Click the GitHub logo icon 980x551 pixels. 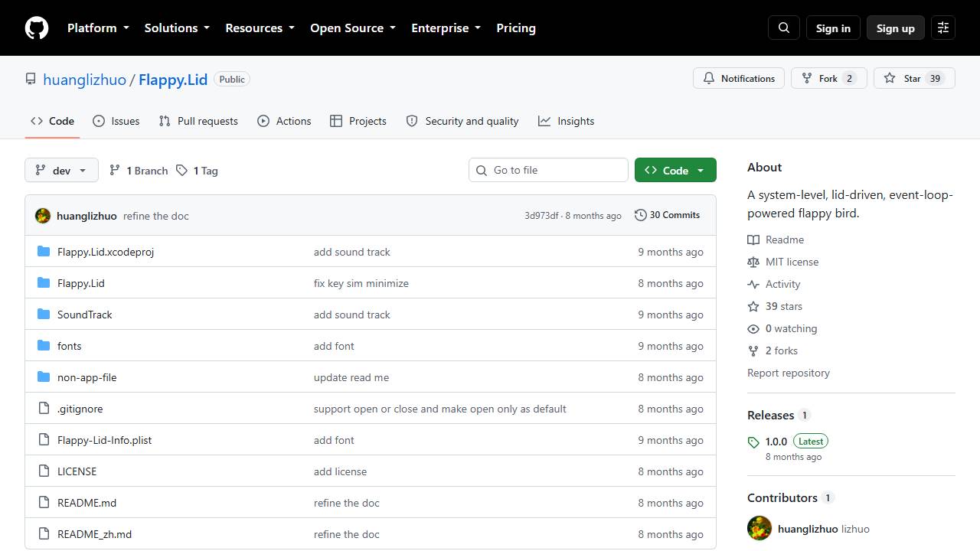[x=37, y=28]
